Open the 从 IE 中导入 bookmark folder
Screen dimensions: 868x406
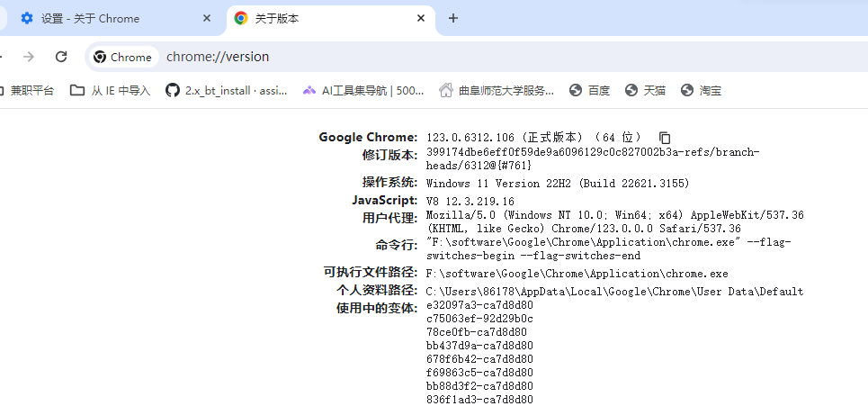click(110, 90)
